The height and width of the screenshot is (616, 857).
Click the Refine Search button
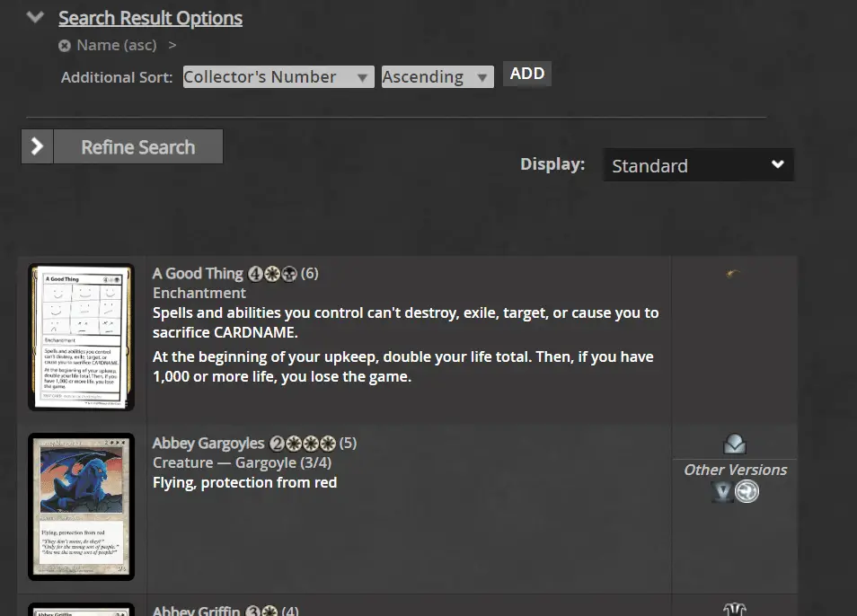tap(137, 146)
